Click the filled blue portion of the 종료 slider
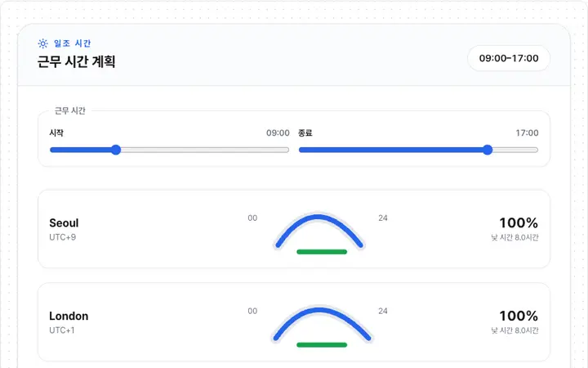Image resolution: width=588 pixels, height=368 pixels. (390, 150)
